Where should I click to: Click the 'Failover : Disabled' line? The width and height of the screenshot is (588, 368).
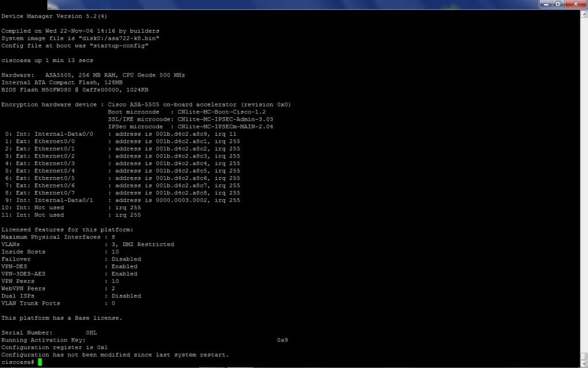click(x=71, y=259)
